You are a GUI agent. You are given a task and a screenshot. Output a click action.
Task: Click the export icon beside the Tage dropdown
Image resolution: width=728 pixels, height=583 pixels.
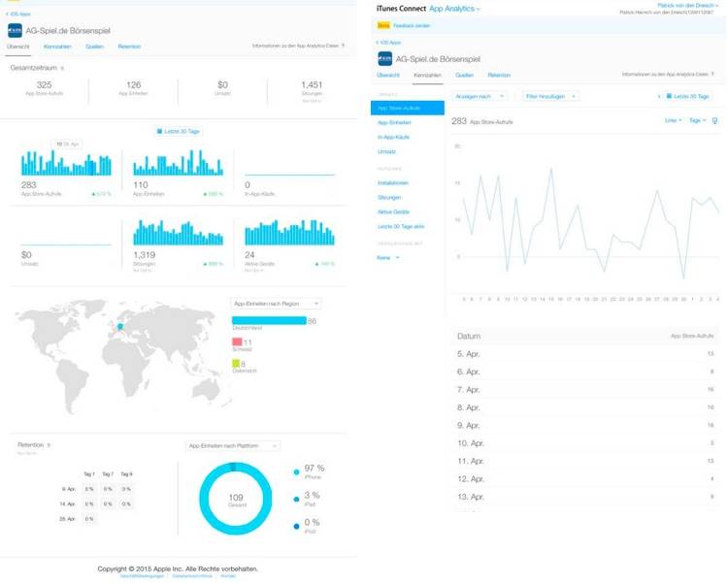click(x=714, y=120)
